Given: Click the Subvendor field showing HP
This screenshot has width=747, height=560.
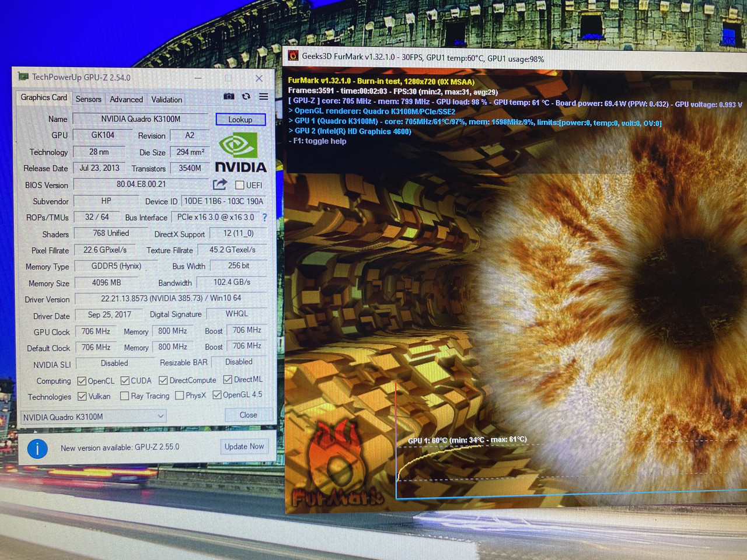Looking at the screenshot, I should click(106, 201).
